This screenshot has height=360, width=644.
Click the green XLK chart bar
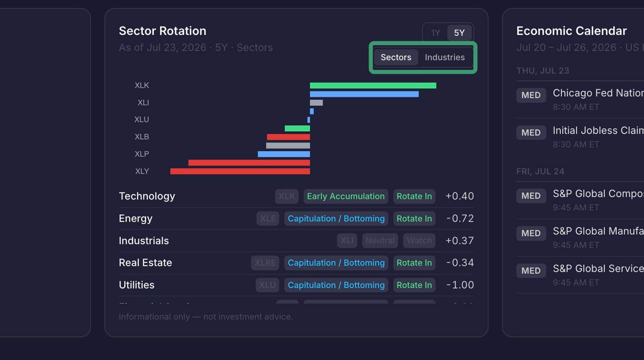click(x=373, y=85)
